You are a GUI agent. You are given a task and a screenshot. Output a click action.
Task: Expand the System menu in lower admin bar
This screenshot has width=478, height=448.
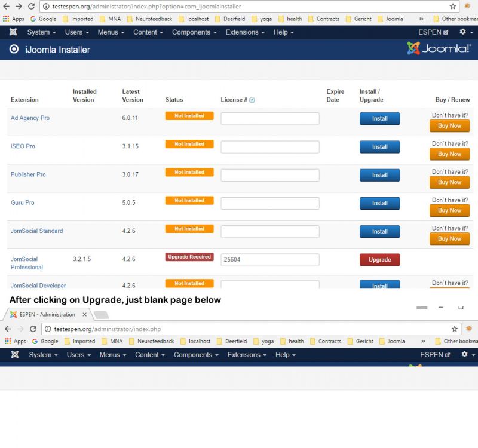coord(43,355)
